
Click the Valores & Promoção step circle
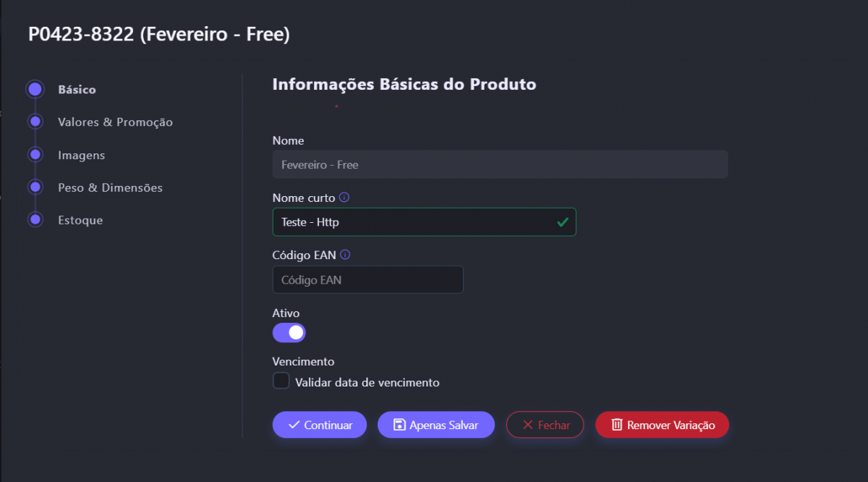click(35, 122)
